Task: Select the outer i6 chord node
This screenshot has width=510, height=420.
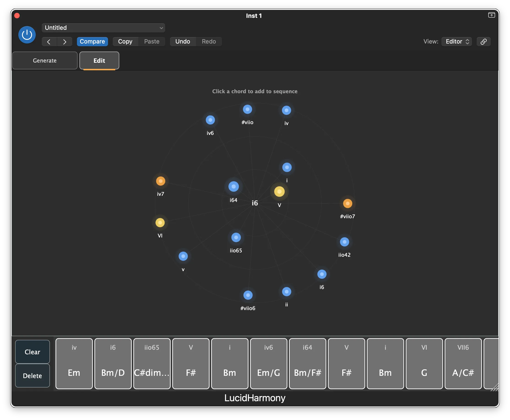Action: pyautogui.click(x=322, y=274)
